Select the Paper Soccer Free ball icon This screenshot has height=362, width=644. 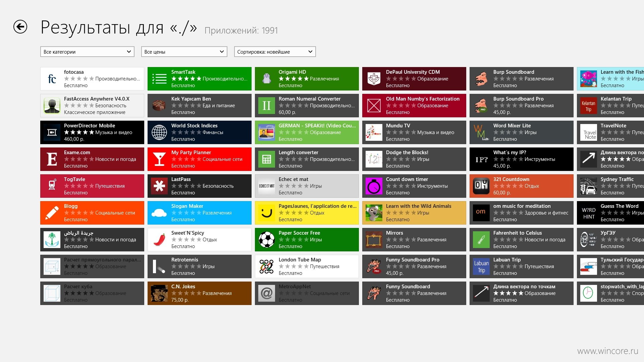click(267, 240)
